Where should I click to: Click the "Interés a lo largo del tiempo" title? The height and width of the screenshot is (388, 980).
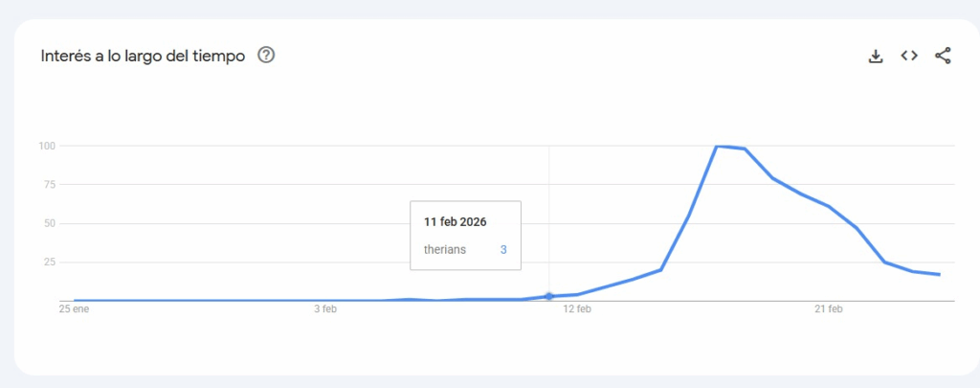(x=143, y=56)
